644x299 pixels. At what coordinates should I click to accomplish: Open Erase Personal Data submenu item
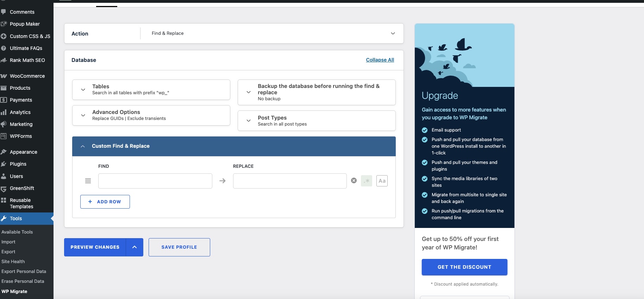pos(23,281)
